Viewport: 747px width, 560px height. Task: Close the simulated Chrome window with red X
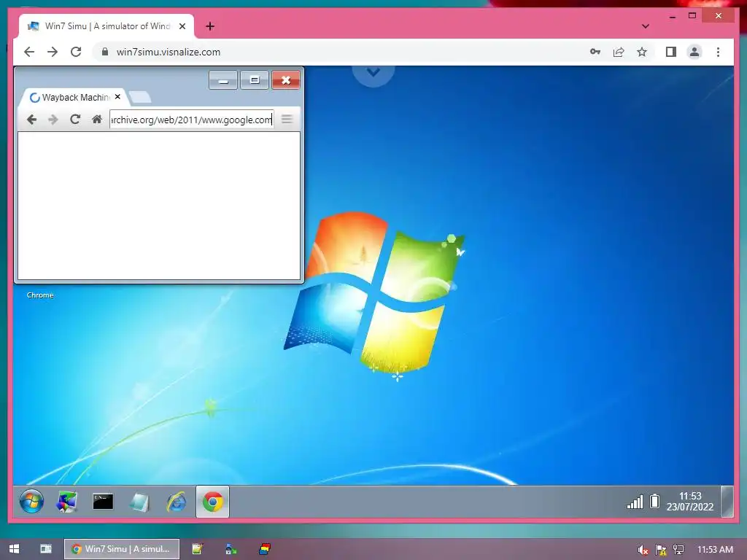coord(286,80)
